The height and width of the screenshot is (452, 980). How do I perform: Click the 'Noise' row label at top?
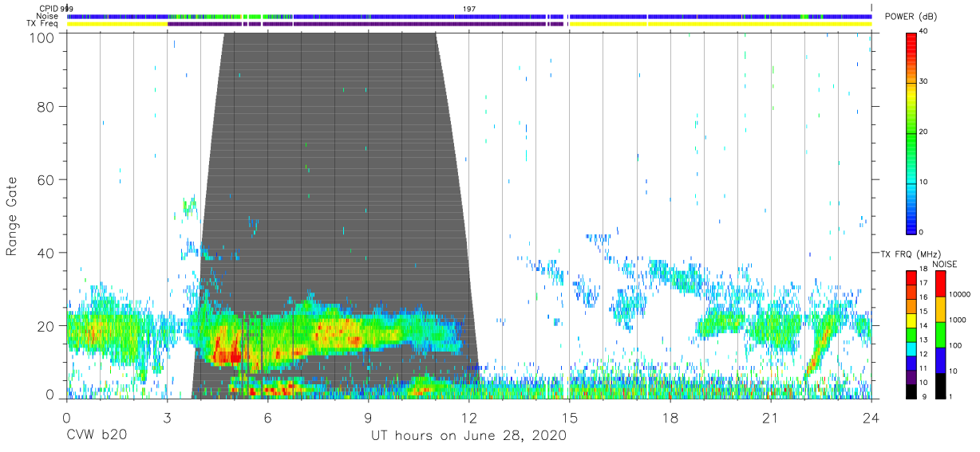pyautogui.click(x=46, y=16)
